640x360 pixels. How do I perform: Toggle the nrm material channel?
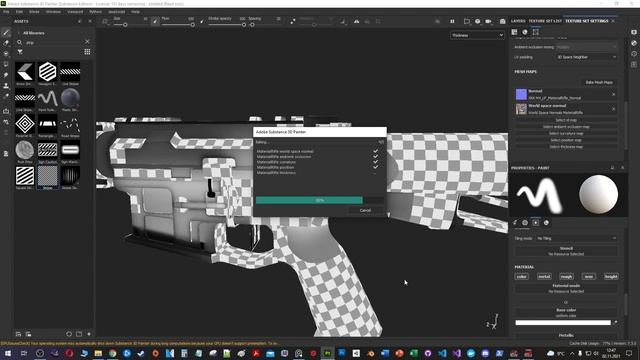pyautogui.click(x=589, y=276)
